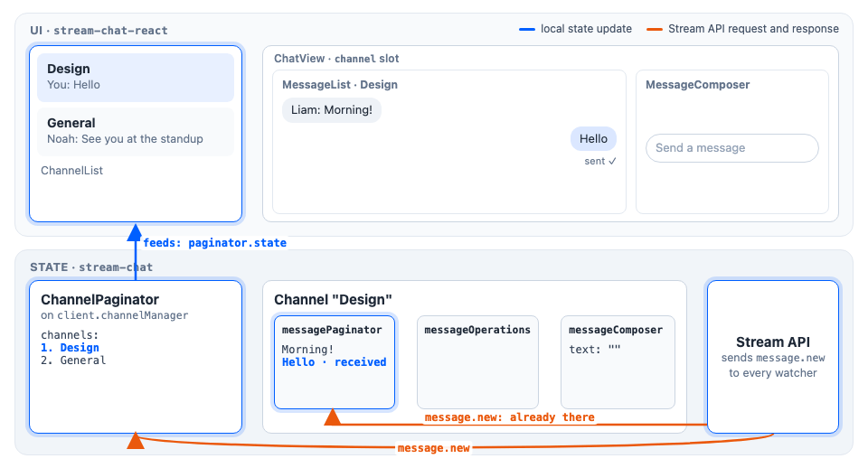
Task: Click the 2. General channel entry
Action: coord(73,360)
